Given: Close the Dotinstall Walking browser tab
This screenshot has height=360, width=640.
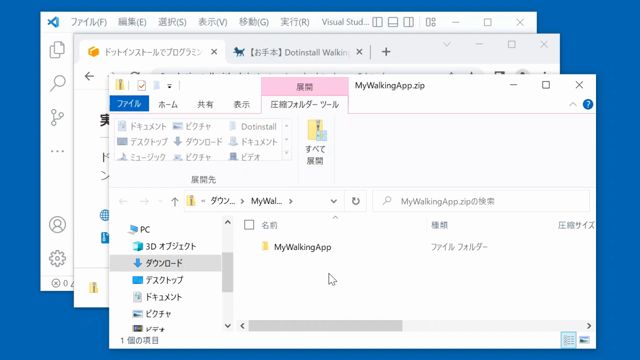Looking at the screenshot, I should pos(359,52).
